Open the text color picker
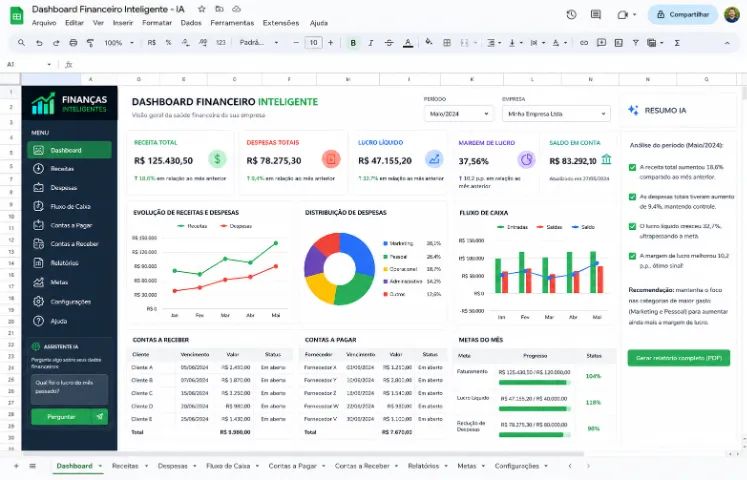 [x=408, y=43]
